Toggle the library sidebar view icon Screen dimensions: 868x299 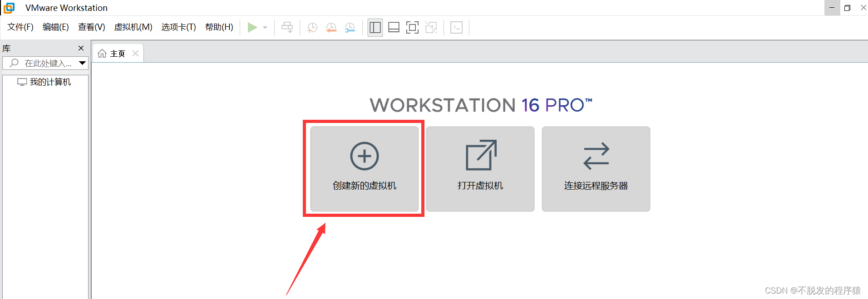(375, 28)
